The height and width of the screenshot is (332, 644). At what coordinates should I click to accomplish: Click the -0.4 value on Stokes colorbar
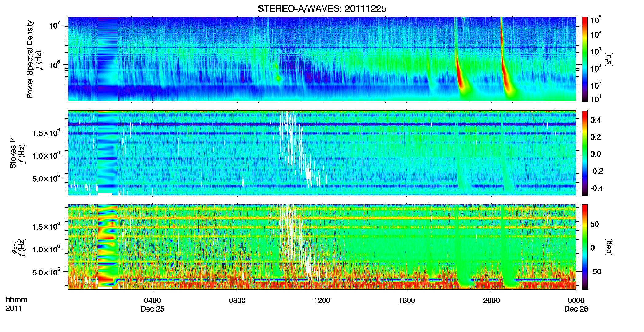pyautogui.click(x=596, y=188)
